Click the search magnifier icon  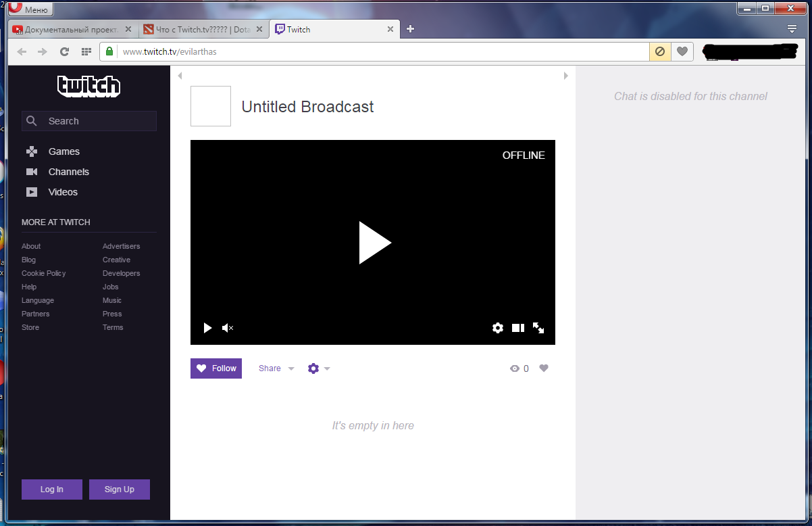click(x=31, y=121)
